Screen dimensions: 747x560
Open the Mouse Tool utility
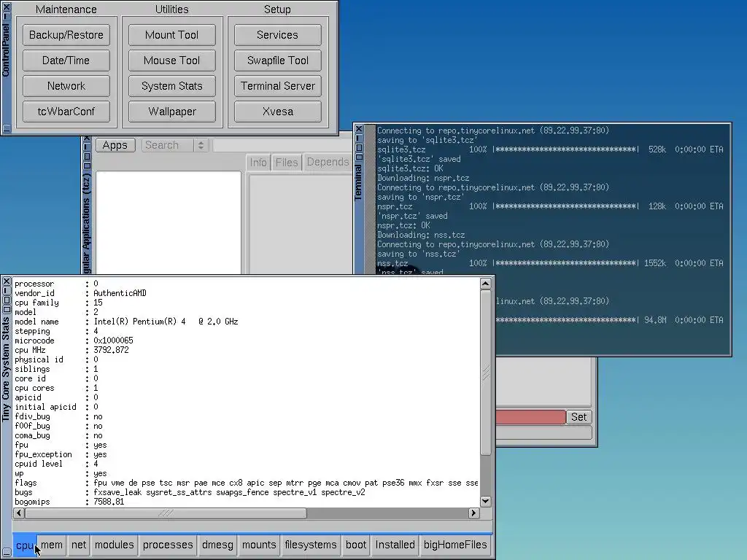coord(172,61)
